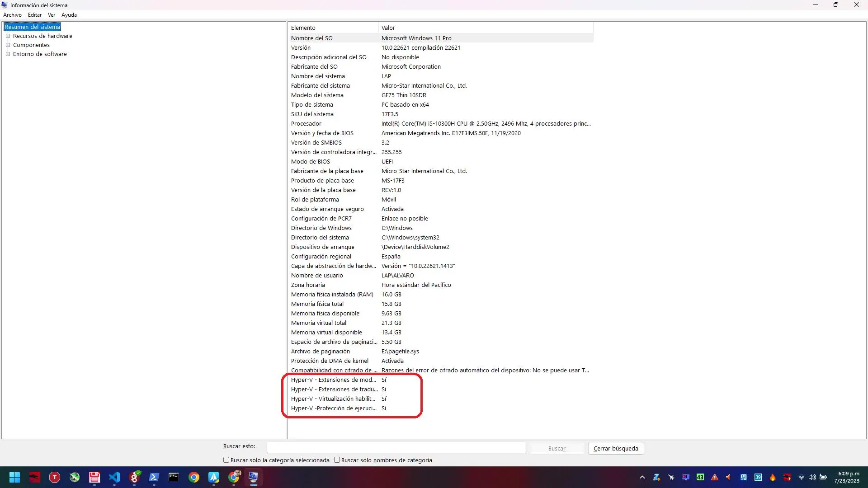Open the Command Prompt taskbar icon
Screen dimensions: 868x488
click(174, 477)
